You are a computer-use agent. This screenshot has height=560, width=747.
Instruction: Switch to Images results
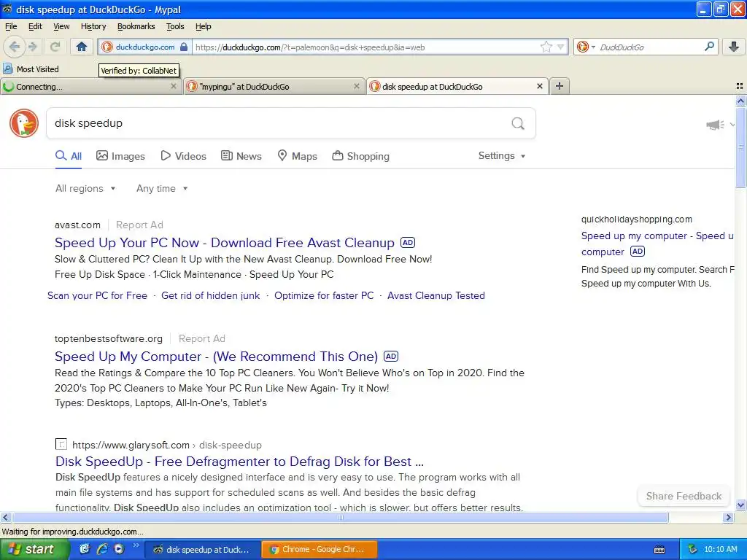(x=120, y=156)
